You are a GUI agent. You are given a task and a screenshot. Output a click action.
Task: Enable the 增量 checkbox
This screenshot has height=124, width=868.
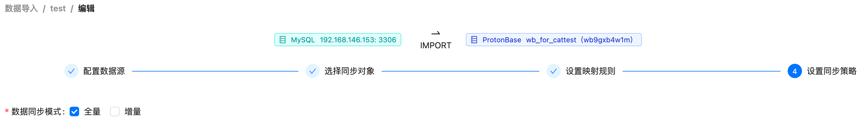tap(115, 111)
